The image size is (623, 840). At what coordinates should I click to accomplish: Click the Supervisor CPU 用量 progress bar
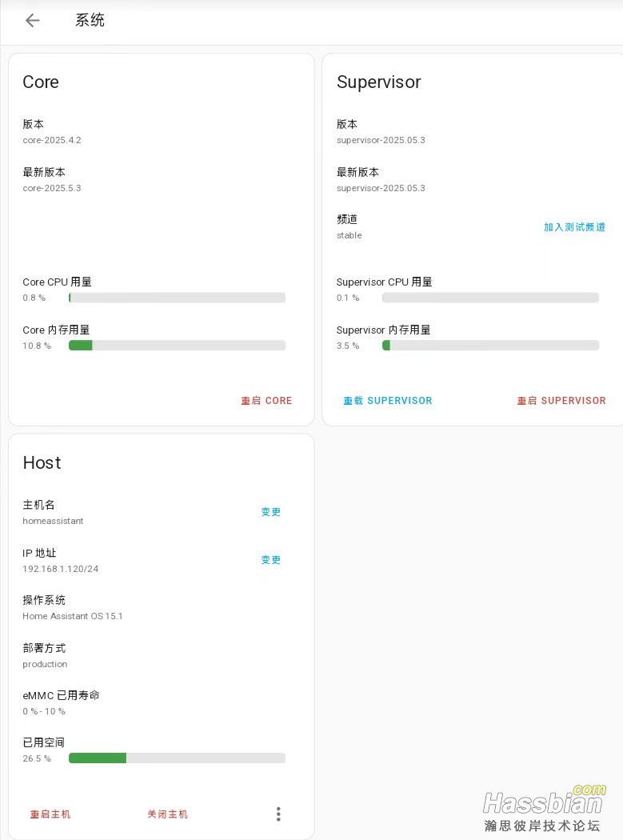[490, 298]
